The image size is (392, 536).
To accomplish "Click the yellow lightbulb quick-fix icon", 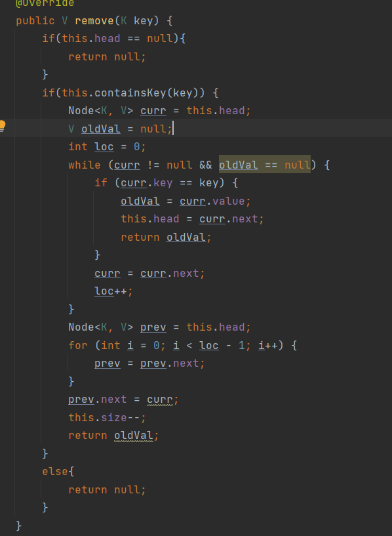I will [2, 126].
